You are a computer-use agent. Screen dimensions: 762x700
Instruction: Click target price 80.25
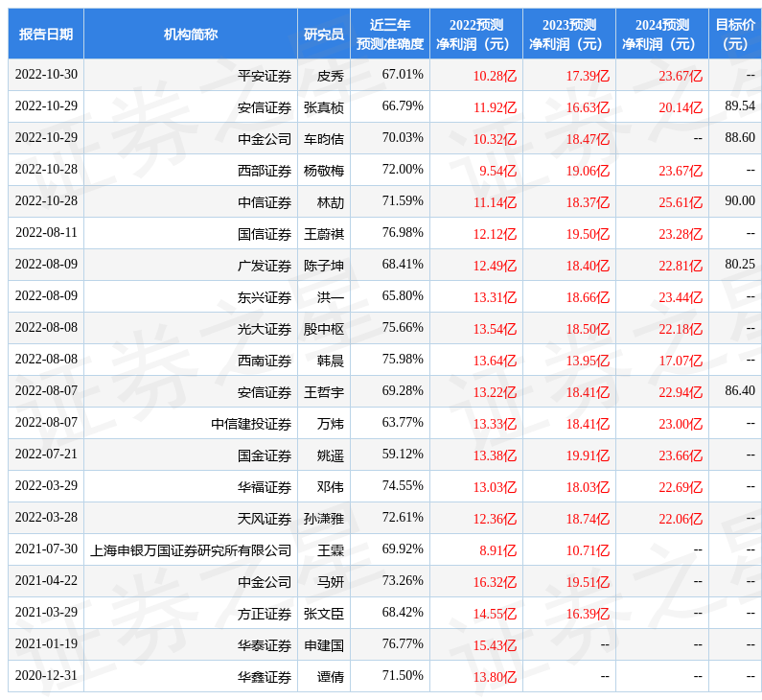coord(740,264)
